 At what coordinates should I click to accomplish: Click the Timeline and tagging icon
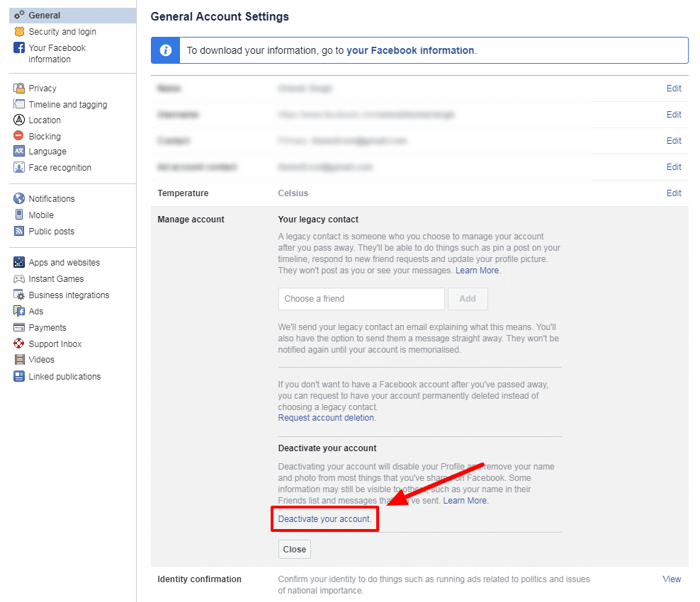coord(19,104)
